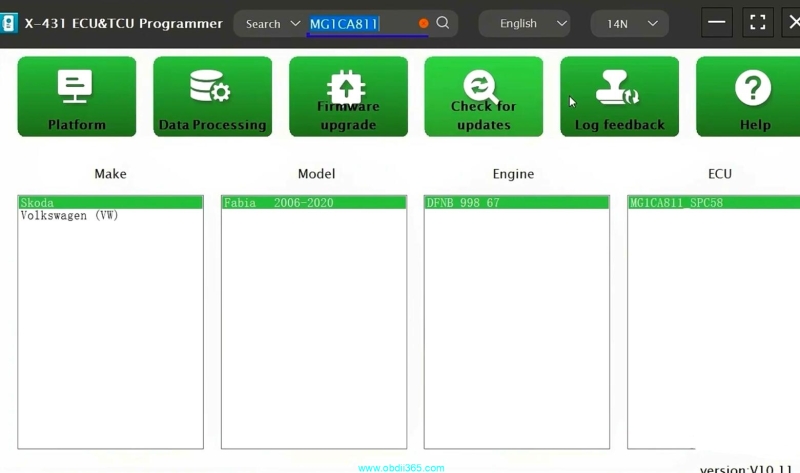Click the Check for updates tile
Image resolution: width=800 pixels, height=473 pixels.
click(x=484, y=96)
